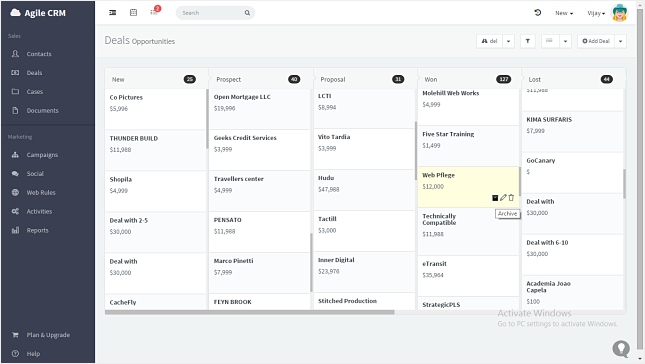The width and height of the screenshot is (645, 364).
Task: Select the del pipeline button
Action: click(490, 41)
